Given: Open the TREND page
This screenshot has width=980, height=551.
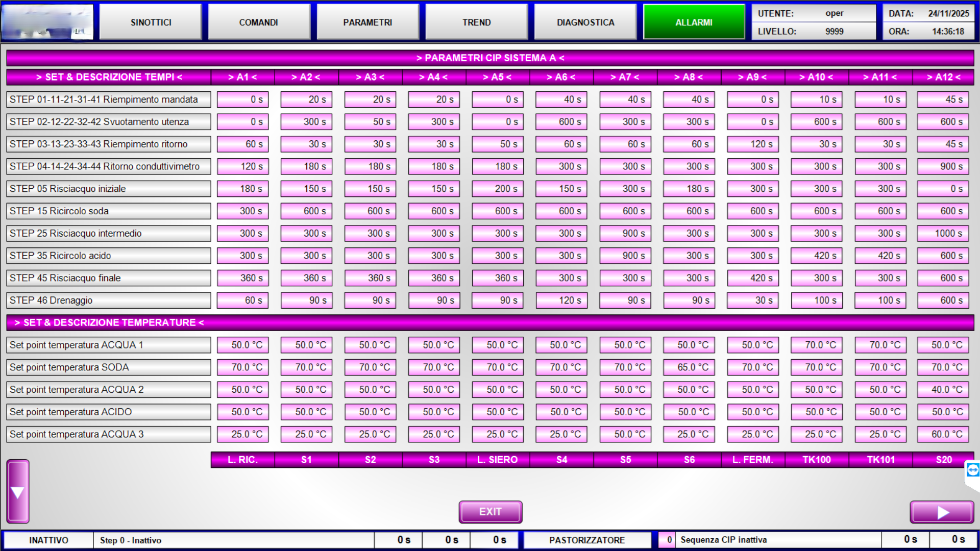Looking at the screenshot, I should [476, 22].
